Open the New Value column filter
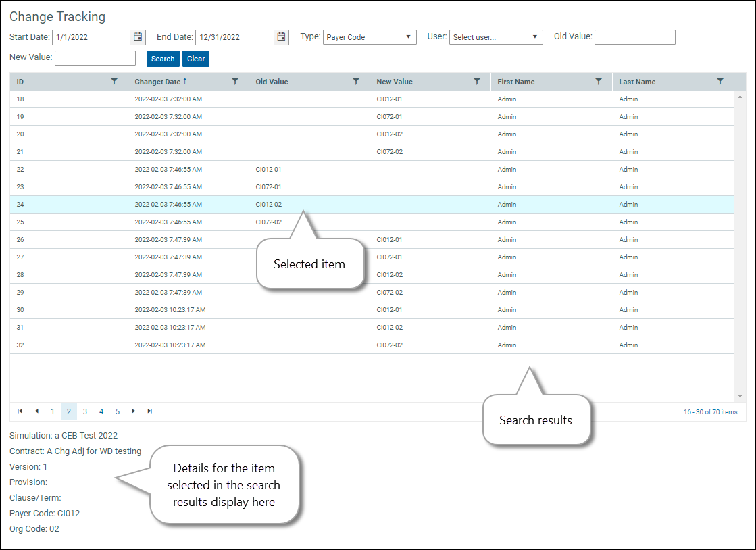Viewport: 756px width, 550px height. click(x=478, y=81)
